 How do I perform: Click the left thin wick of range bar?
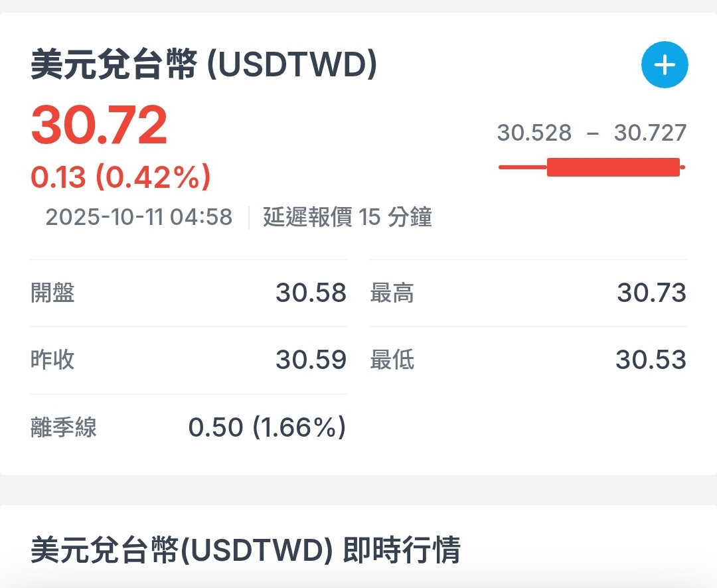click(x=522, y=167)
